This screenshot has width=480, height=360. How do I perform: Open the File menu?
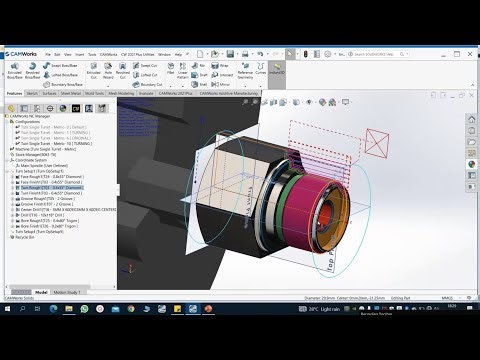pyautogui.click(x=48, y=54)
